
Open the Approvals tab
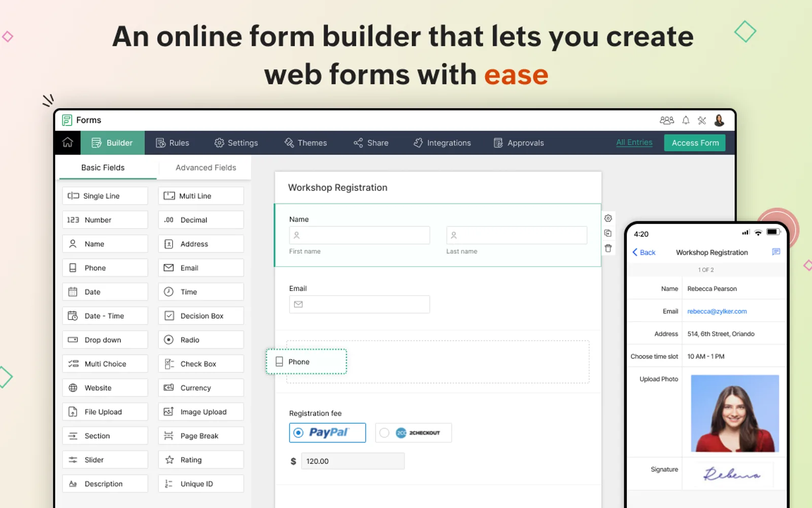pos(519,143)
